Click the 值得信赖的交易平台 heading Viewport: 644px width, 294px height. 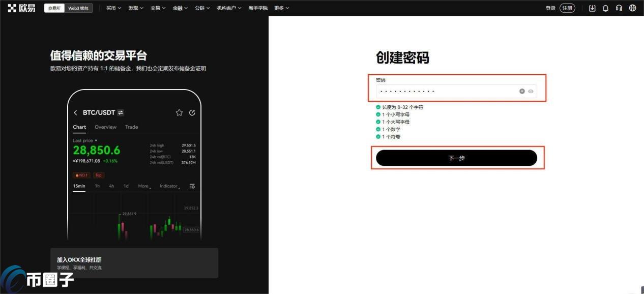99,55
